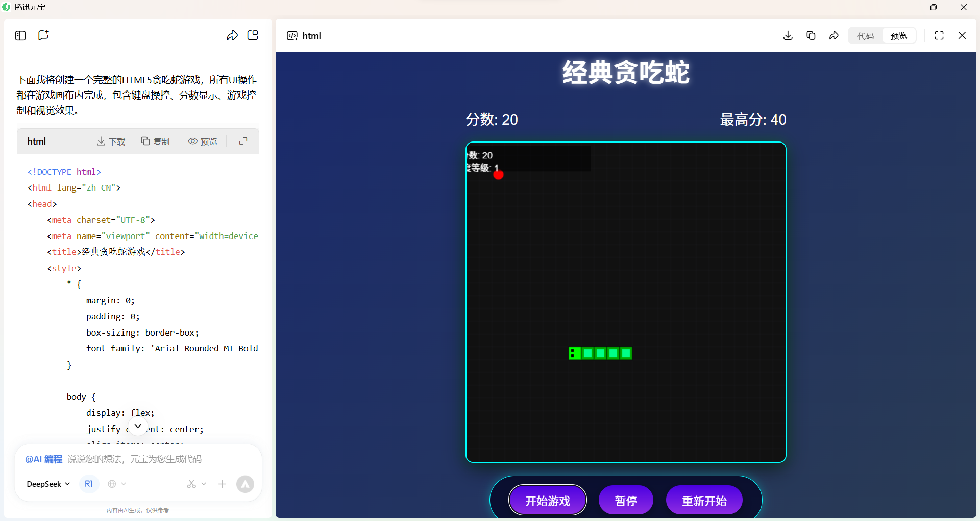This screenshot has height=521, width=980.
Task: Click the 最高分: 40 high score label
Action: pyautogui.click(x=753, y=120)
